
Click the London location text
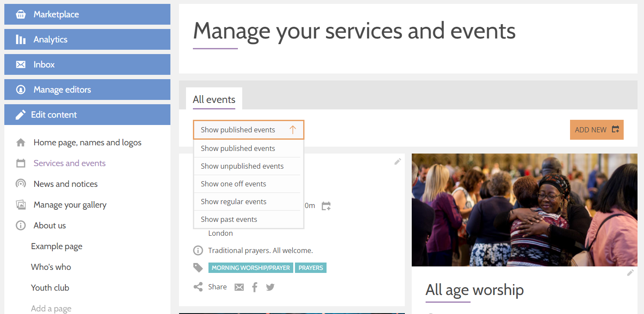(x=221, y=233)
